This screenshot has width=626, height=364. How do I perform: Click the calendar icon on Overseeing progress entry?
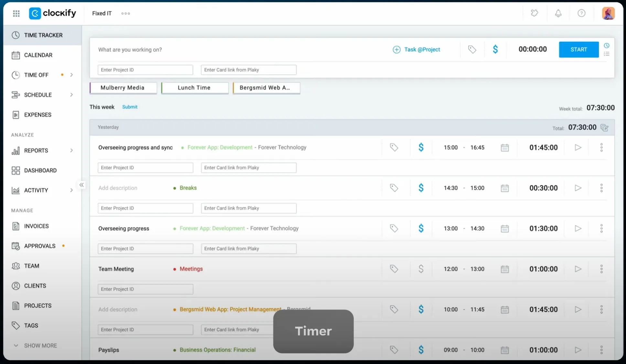coord(504,228)
